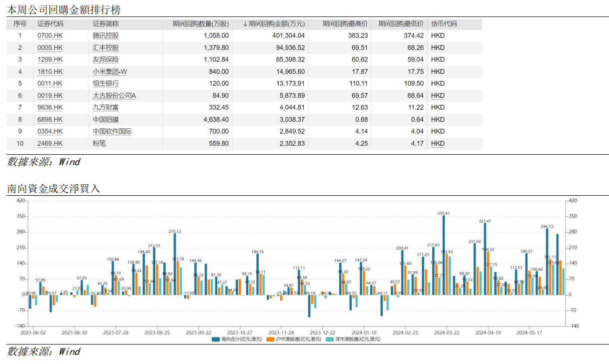Click the HKD cell in 腾讯控股 row
This screenshot has height=364, width=609.
(438, 35)
